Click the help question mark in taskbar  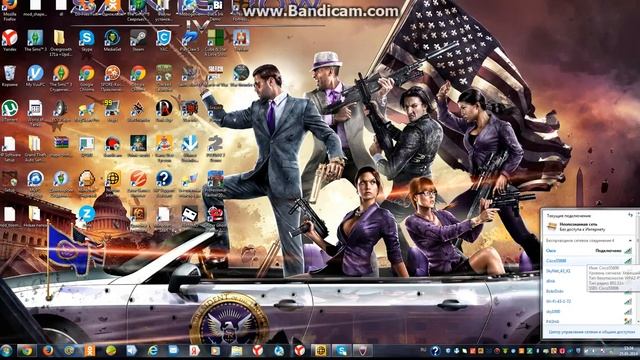coord(435,351)
